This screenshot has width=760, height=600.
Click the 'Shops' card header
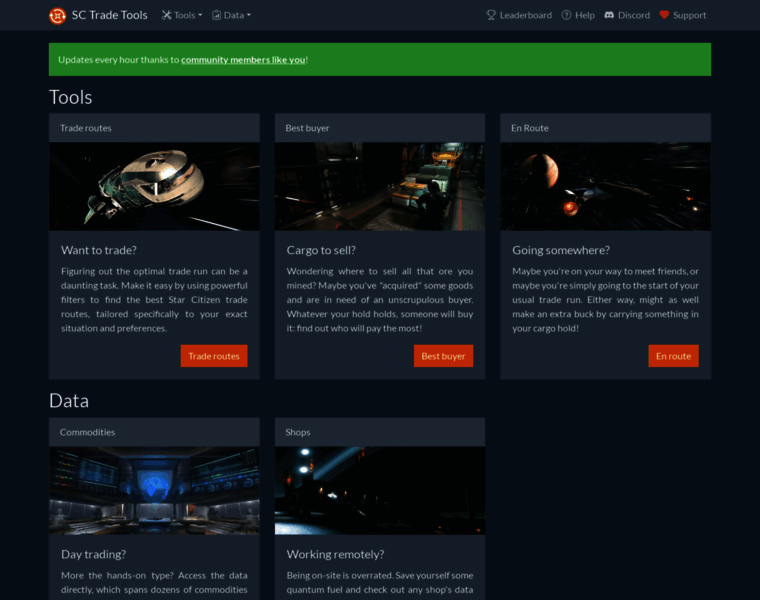(x=380, y=432)
